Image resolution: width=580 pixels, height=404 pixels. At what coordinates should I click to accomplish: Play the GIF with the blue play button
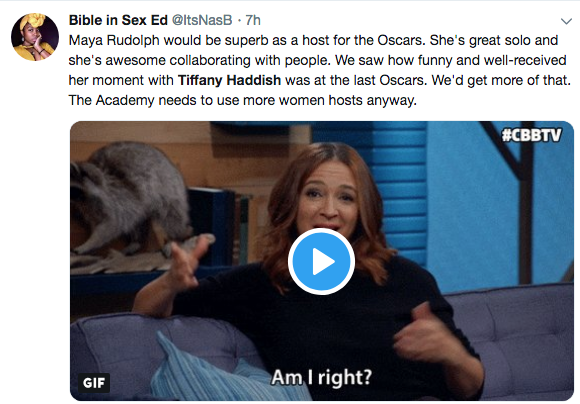[x=321, y=262]
